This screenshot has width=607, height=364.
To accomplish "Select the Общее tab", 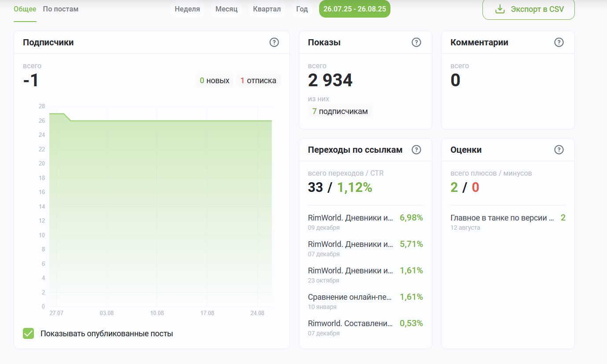I will pyautogui.click(x=25, y=9).
